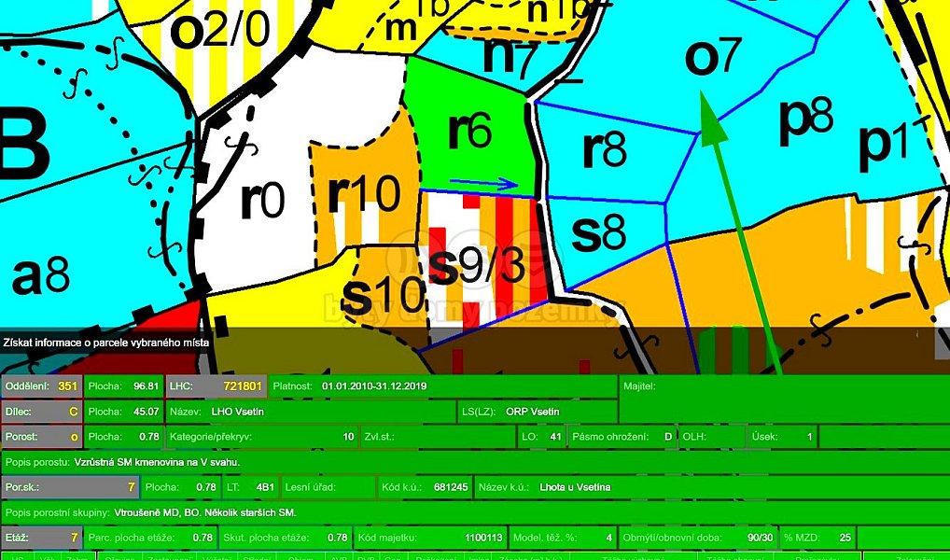Image resolution: width=950 pixels, height=560 pixels.
Task: Click the Lesní úřad field
Action: (x=328, y=486)
